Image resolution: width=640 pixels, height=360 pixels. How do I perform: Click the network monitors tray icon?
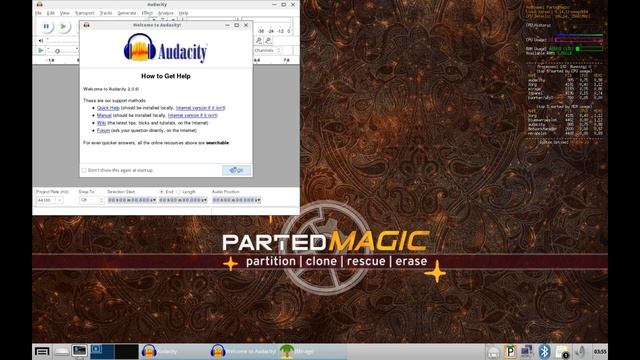527,351
